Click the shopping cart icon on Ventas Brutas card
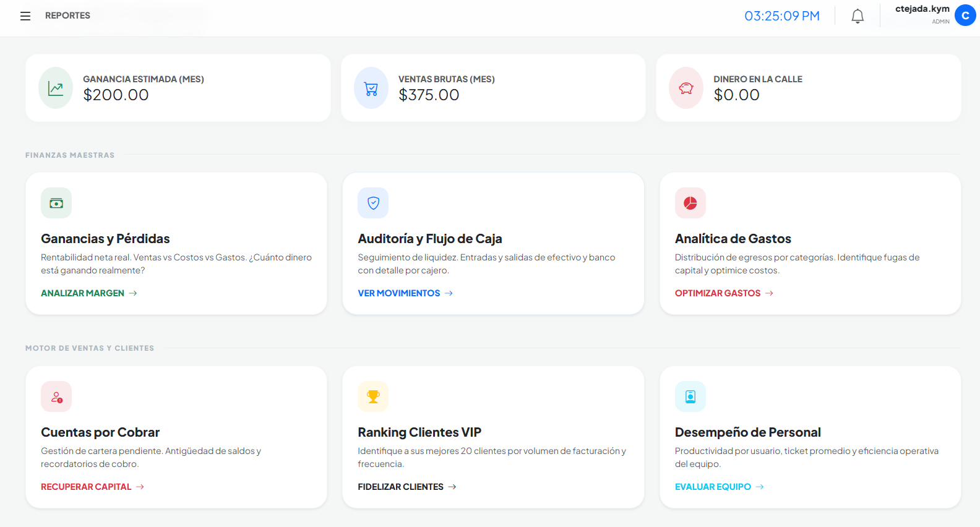 pyautogui.click(x=371, y=88)
